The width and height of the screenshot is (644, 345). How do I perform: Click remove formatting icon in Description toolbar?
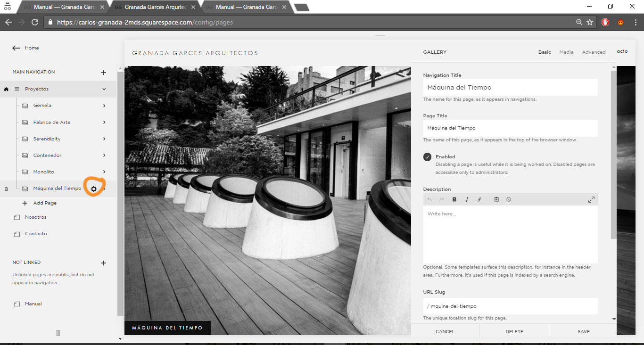509,199
